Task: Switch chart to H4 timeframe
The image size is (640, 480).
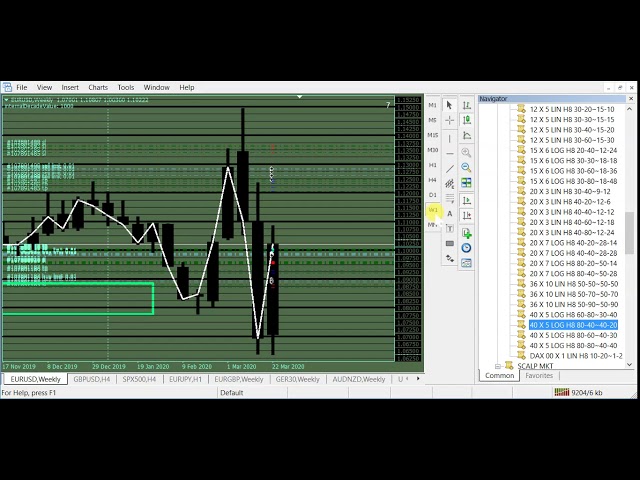Action: tap(433, 180)
